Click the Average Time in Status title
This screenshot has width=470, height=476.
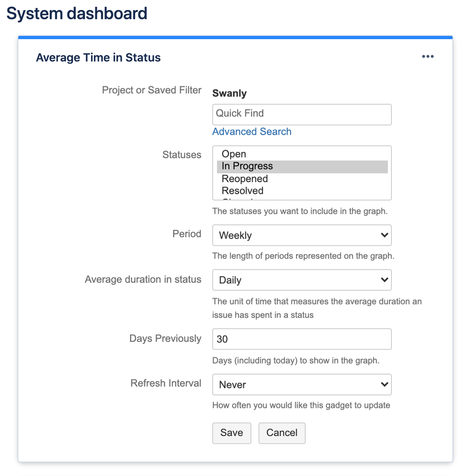(x=98, y=57)
